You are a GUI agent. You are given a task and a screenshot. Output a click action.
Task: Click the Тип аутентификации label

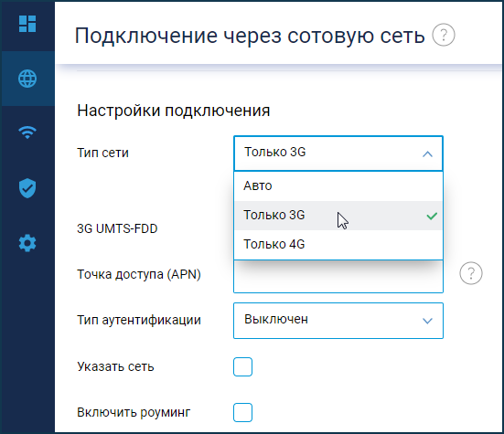(139, 321)
